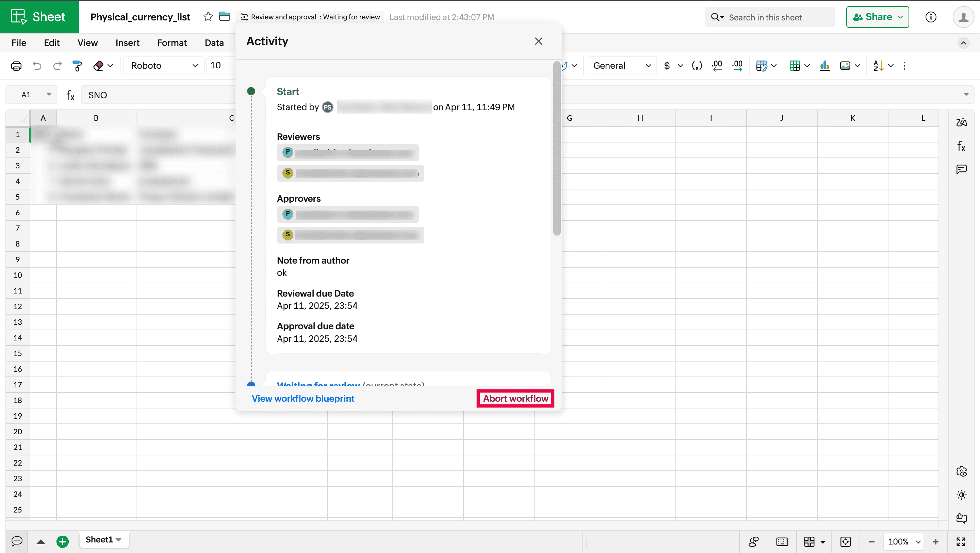Toggle the dark mode sun icon

coord(961,495)
